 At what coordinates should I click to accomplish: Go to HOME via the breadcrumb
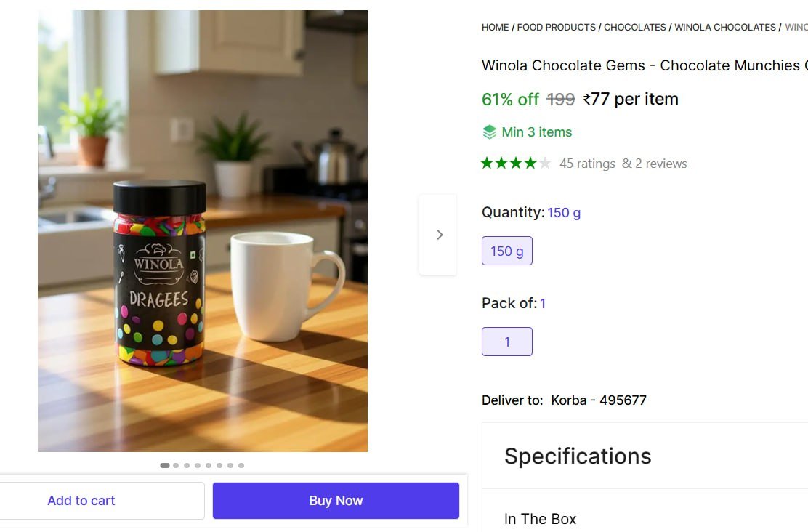click(x=495, y=27)
